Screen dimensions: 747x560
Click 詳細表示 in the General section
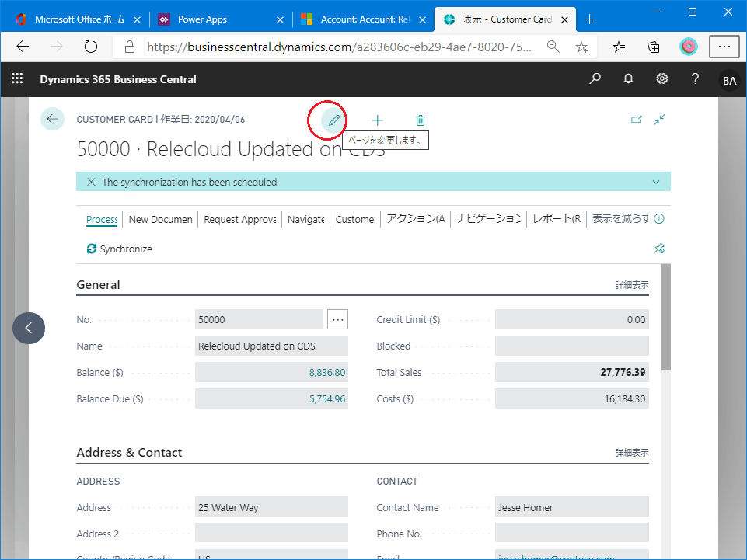point(632,285)
